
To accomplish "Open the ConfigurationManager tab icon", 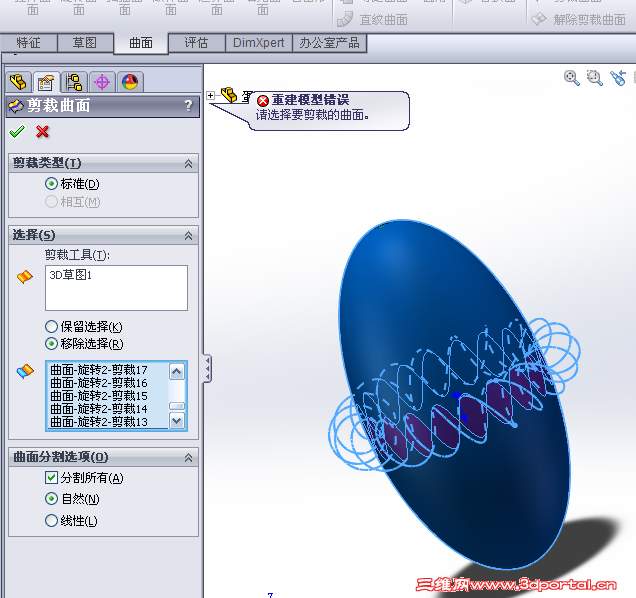I will [x=74, y=82].
